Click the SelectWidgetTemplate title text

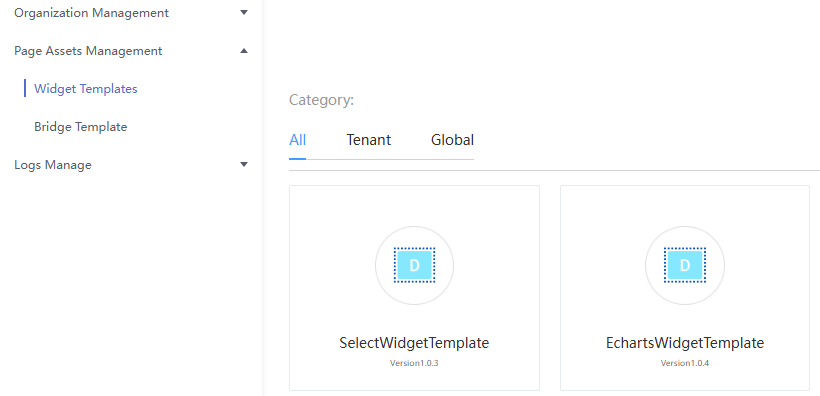click(x=414, y=343)
